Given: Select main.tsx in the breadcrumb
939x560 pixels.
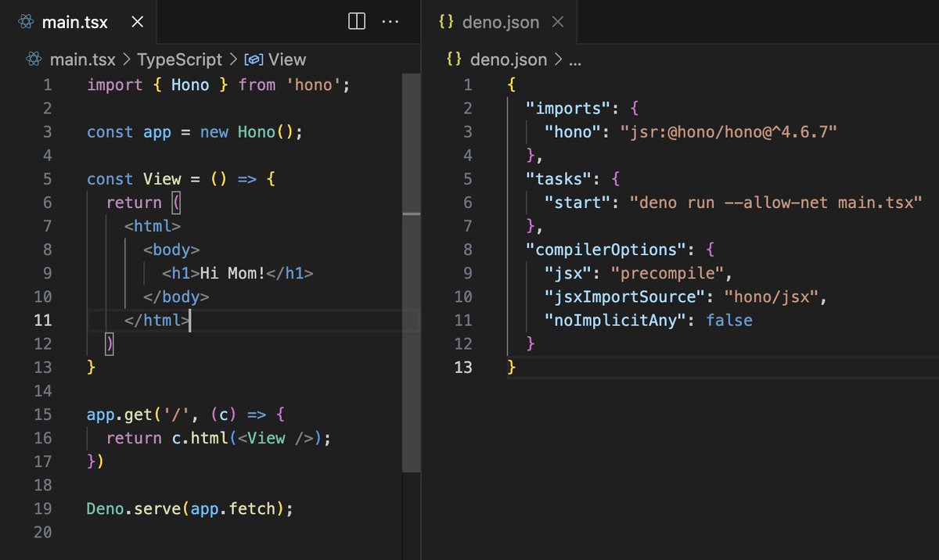Looking at the screenshot, I should click(x=85, y=59).
